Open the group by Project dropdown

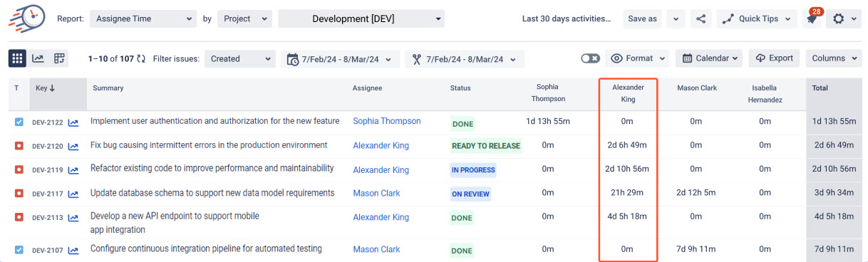coord(244,19)
